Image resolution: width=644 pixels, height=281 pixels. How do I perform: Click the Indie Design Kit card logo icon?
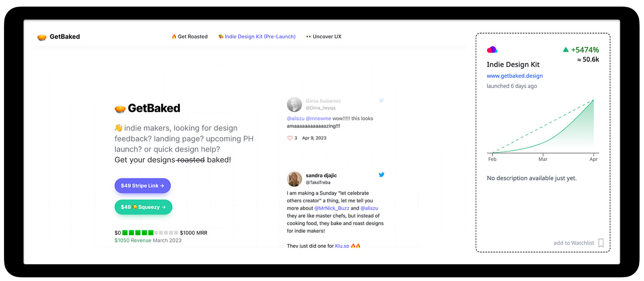coord(492,50)
